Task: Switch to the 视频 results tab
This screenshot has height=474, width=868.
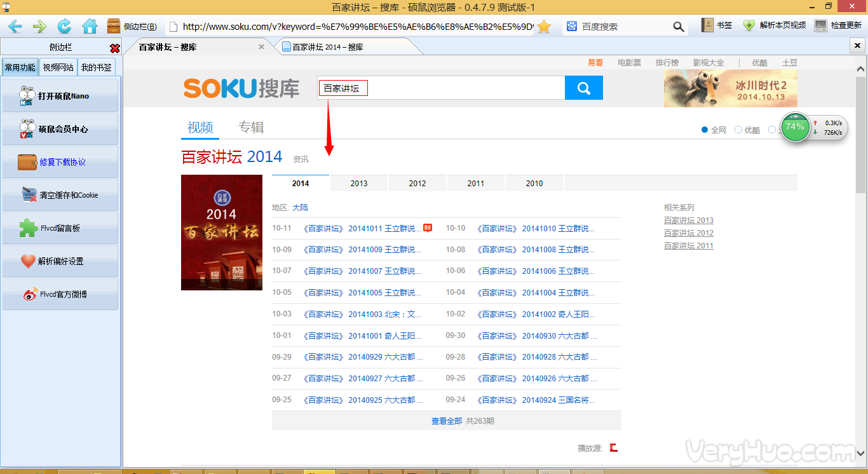Action: [200, 127]
